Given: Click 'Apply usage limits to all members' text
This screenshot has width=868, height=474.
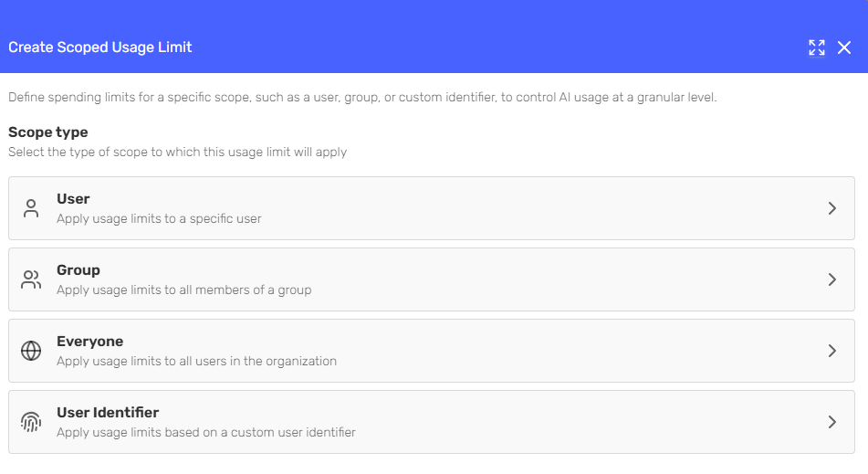Looking at the screenshot, I should coord(183,290).
